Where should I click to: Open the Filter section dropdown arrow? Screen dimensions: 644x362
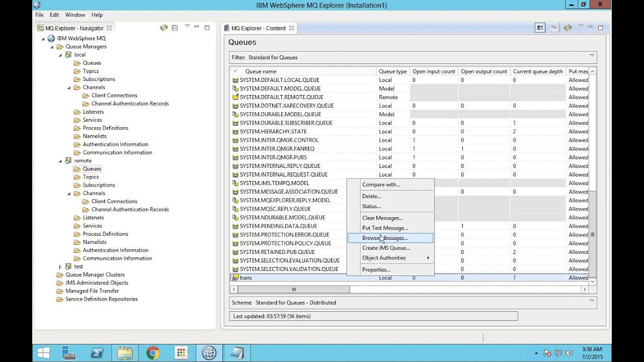click(x=592, y=55)
